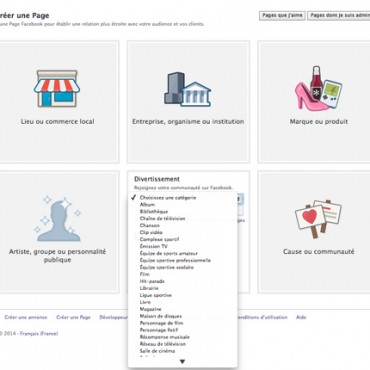Image resolution: width=370 pixels, height=370 pixels.
Task: Select the office buildings icon
Action: tap(188, 89)
